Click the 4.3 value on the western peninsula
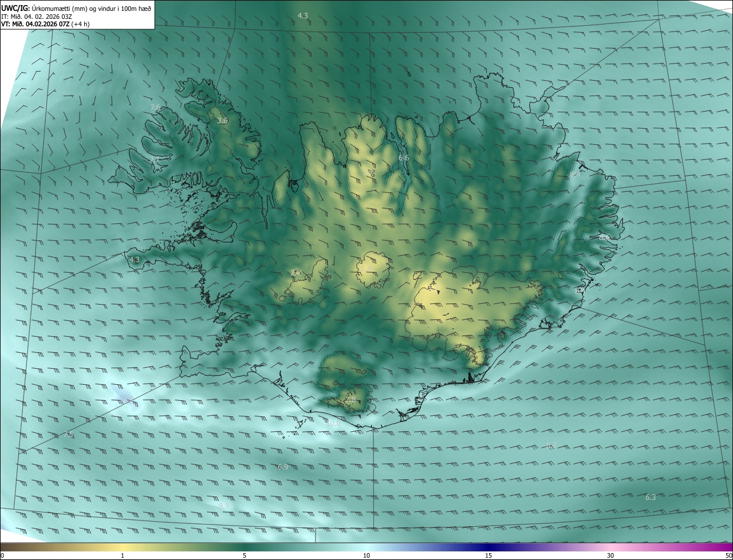733x560 pixels. (x=135, y=259)
